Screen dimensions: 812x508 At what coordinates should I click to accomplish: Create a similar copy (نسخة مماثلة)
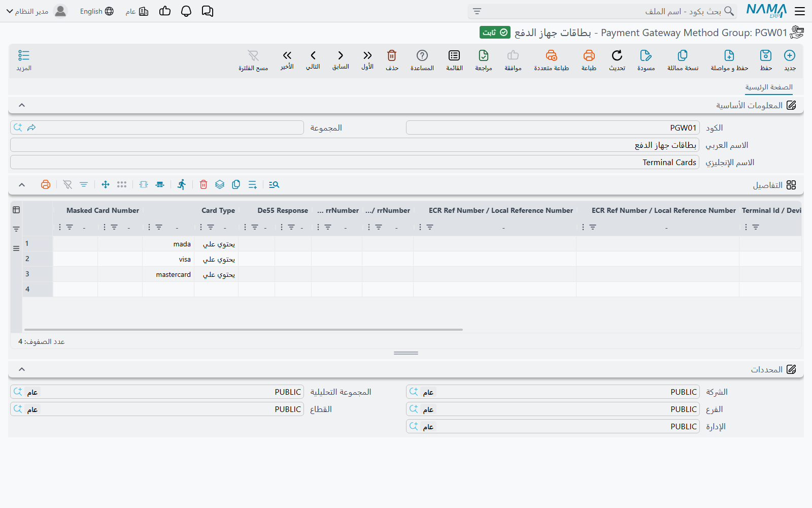[683, 60]
